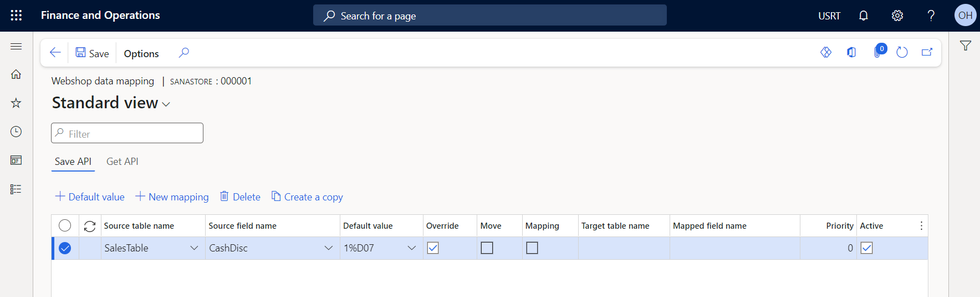Switch to the Get API tab
980x297 pixels.
click(122, 162)
